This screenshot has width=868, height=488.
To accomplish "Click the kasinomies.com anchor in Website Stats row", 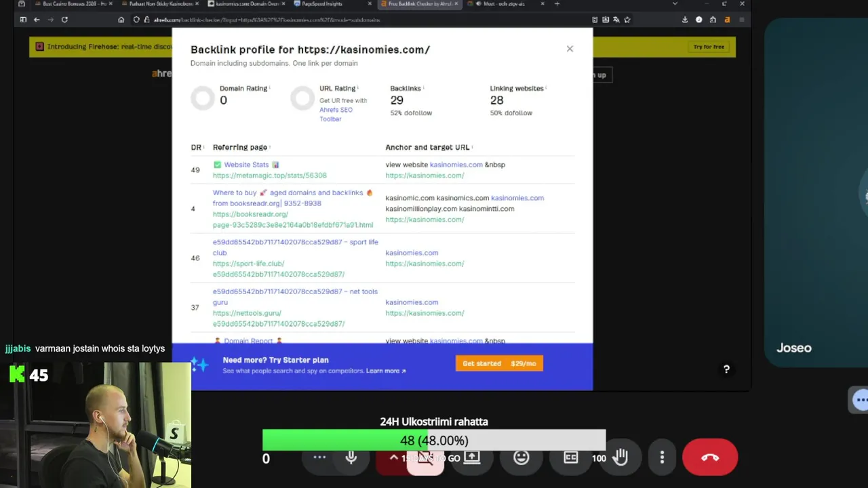I will (456, 165).
